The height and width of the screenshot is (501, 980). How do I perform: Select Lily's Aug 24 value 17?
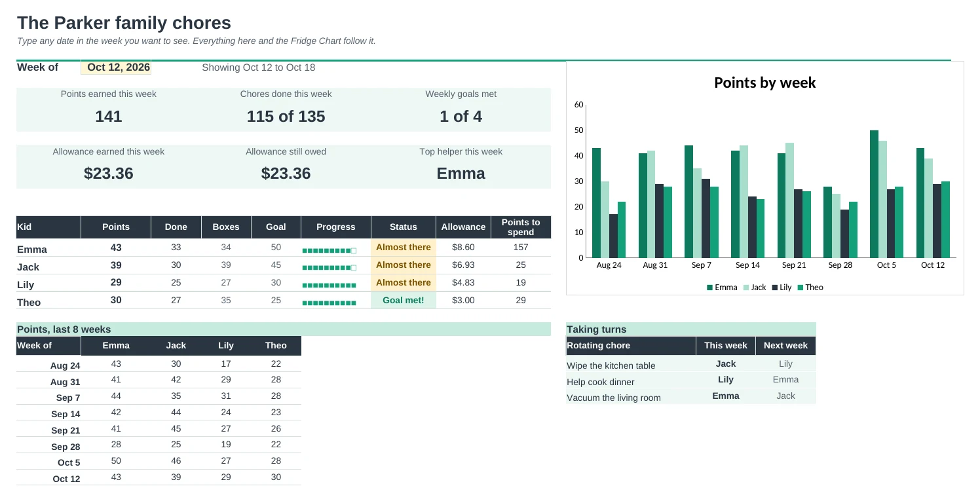[x=226, y=364]
